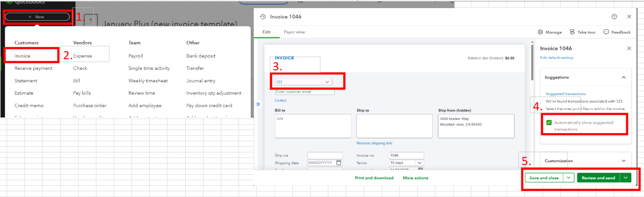
Task: Click the Enter customer email field
Action: (304, 92)
